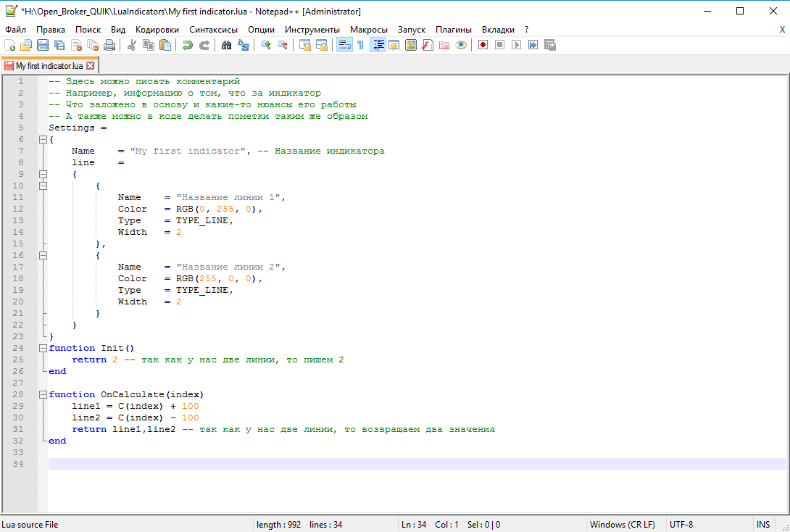Close the current document via toolbar icon
Screen dimensions: 790x532
pyautogui.click(x=76, y=46)
